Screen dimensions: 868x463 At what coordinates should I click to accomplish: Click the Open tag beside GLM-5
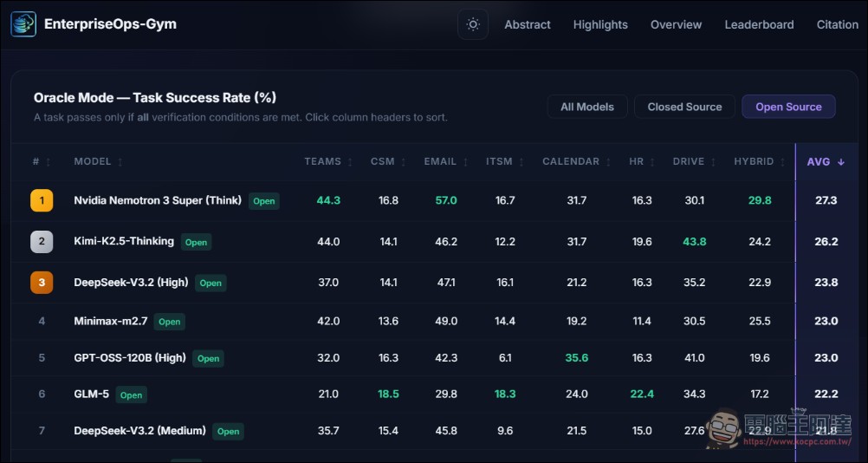click(x=131, y=395)
